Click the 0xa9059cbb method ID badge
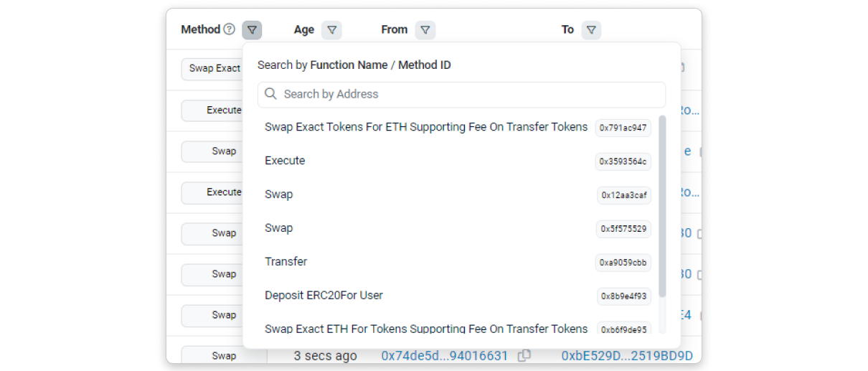868x371 pixels. pyautogui.click(x=623, y=263)
